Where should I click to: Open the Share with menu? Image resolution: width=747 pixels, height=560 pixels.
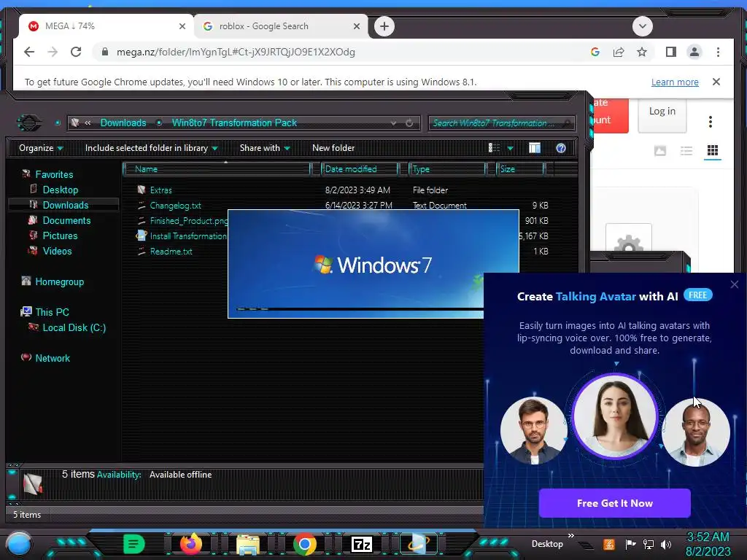[265, 148]
